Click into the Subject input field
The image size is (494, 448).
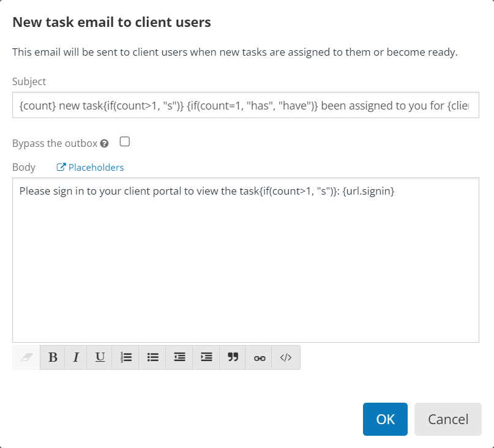tap(245, 105)
